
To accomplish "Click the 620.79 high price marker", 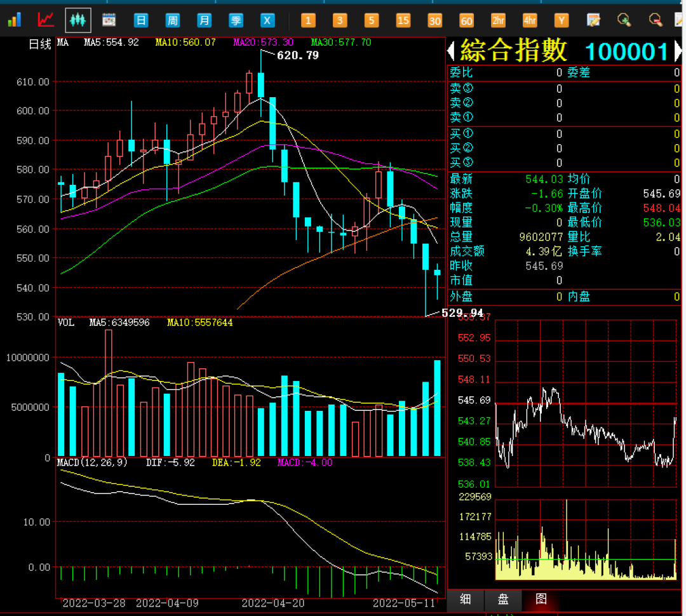I will pyautogui.click(x=298, y=55).
